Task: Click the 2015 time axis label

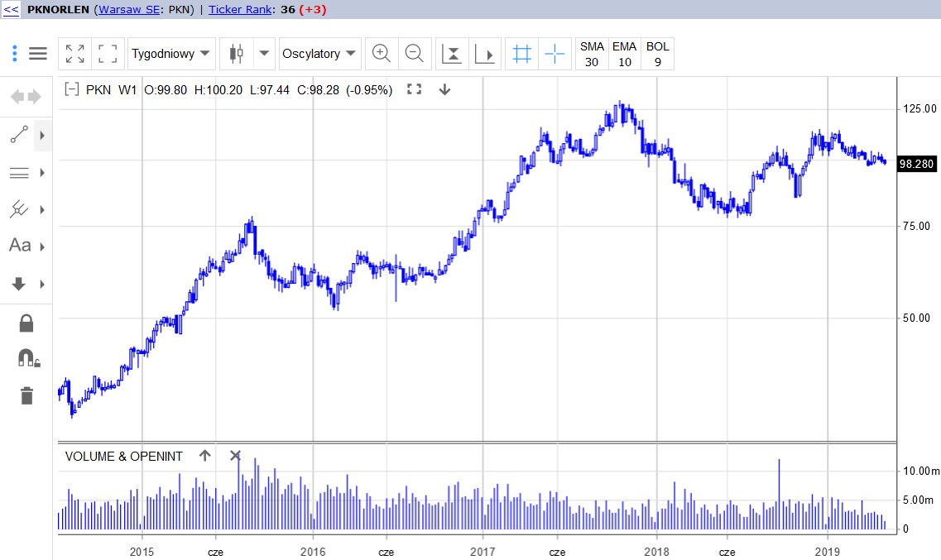Action: (x=142, y=552)
